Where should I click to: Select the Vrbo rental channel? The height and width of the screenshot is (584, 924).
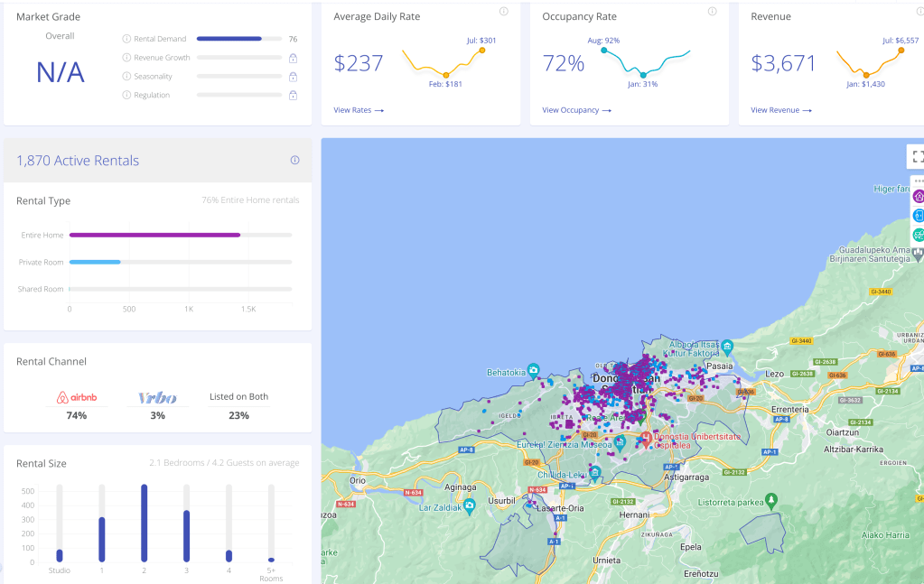pos(158,398)
